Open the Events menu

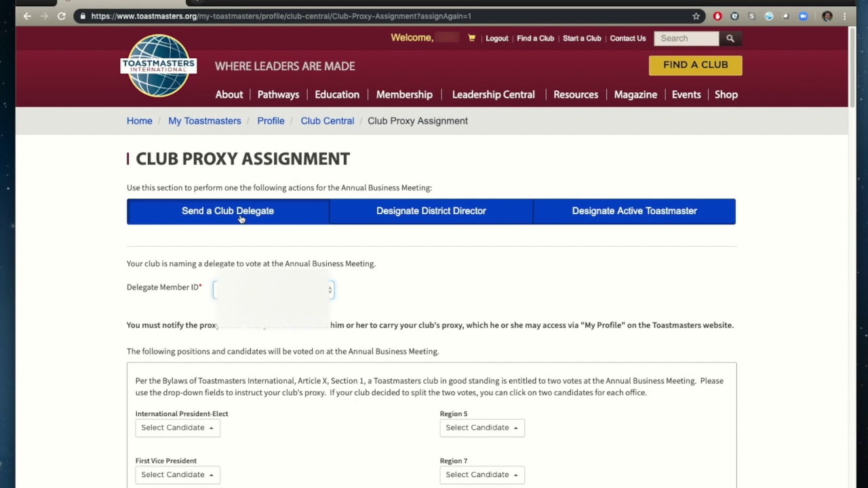pyautogui.click(x=686, y=95)
